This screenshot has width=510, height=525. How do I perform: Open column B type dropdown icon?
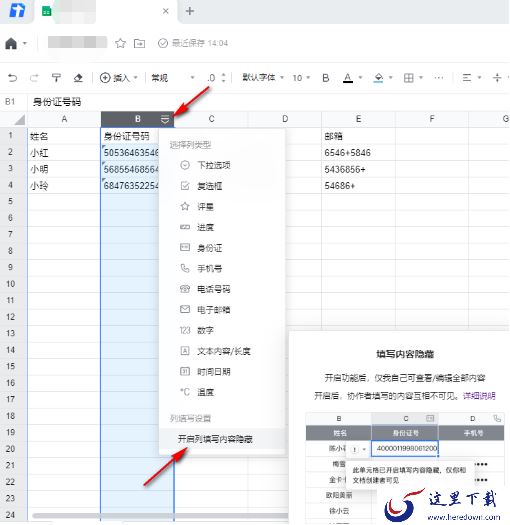[165, 119]
